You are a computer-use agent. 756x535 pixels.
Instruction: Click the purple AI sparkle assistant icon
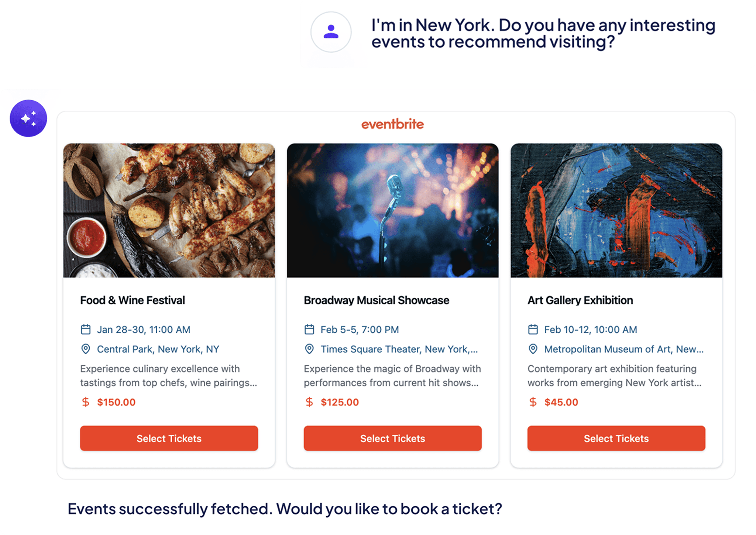pos(28,118)
